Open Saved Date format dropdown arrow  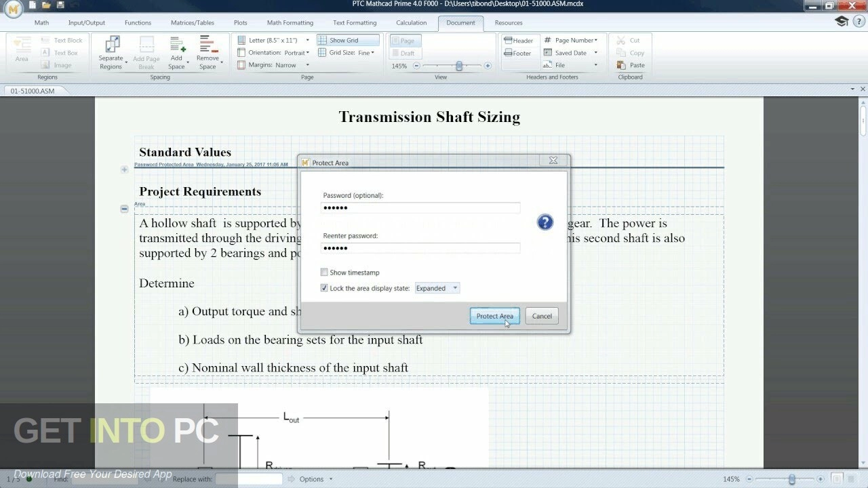[595, 53]
